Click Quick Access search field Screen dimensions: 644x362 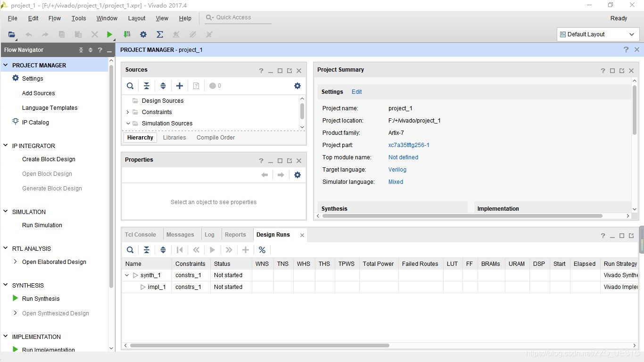[238, 17]
